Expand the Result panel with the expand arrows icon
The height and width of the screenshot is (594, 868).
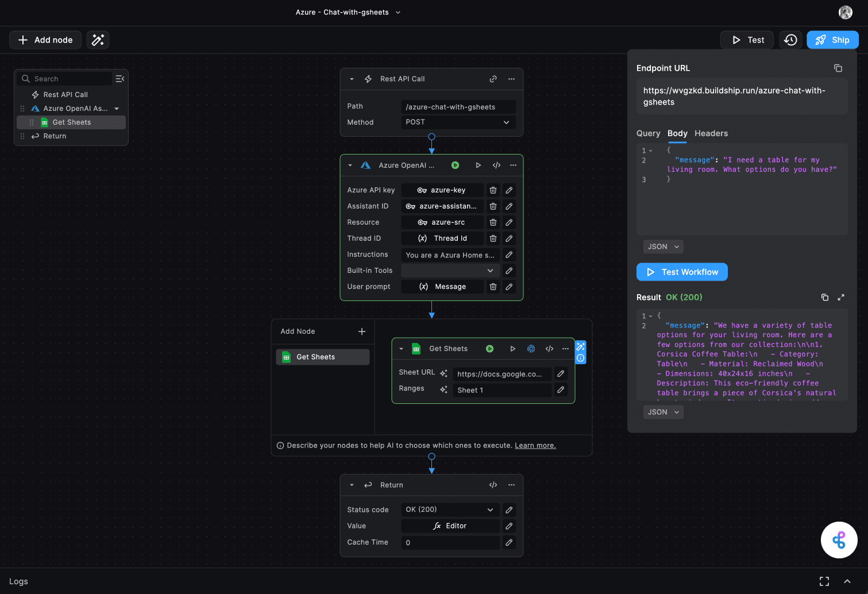[x=841, y=297]
